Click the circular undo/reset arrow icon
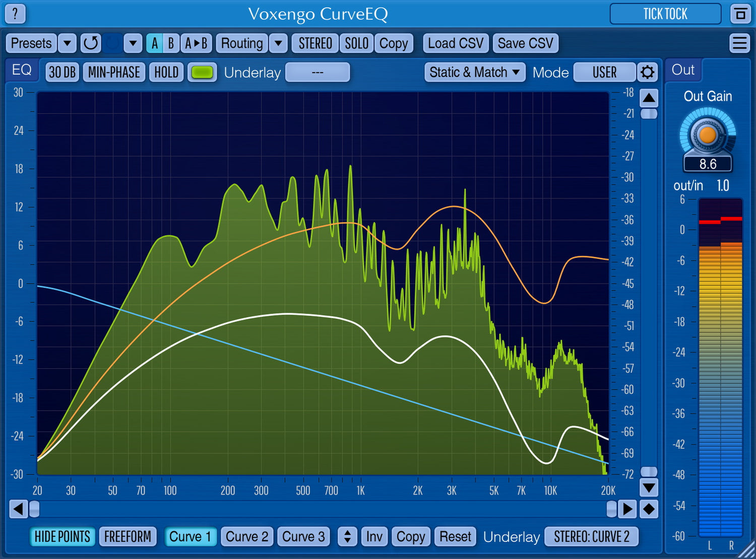Image resolution: width=756 pixels, height=559 pixels. (x=91, y=43)
